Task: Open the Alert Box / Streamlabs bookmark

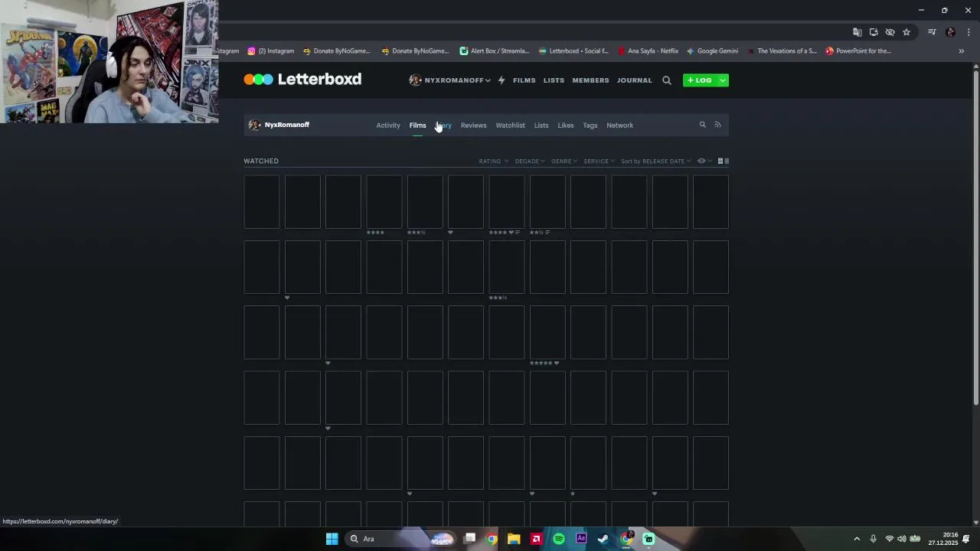Action: click(495, 51)
